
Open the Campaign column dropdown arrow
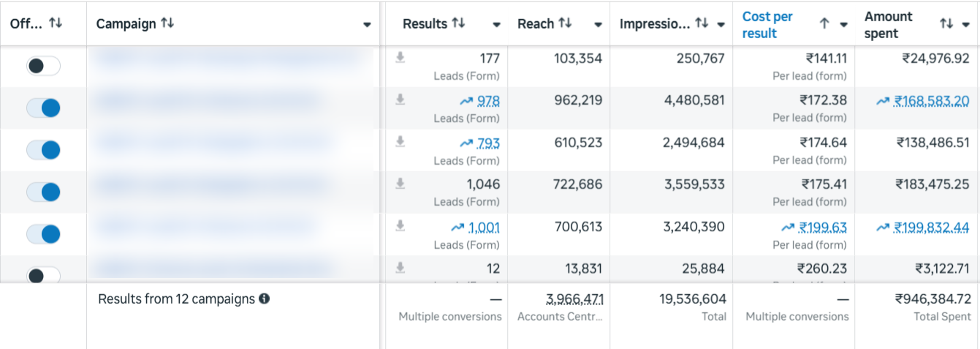point(367,25)
